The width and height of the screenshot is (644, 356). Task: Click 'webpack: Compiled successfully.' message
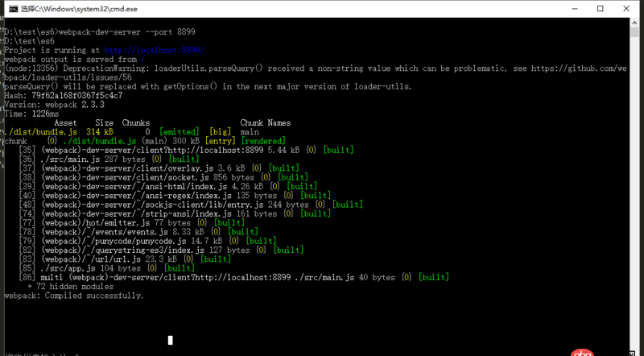point(74,296)
